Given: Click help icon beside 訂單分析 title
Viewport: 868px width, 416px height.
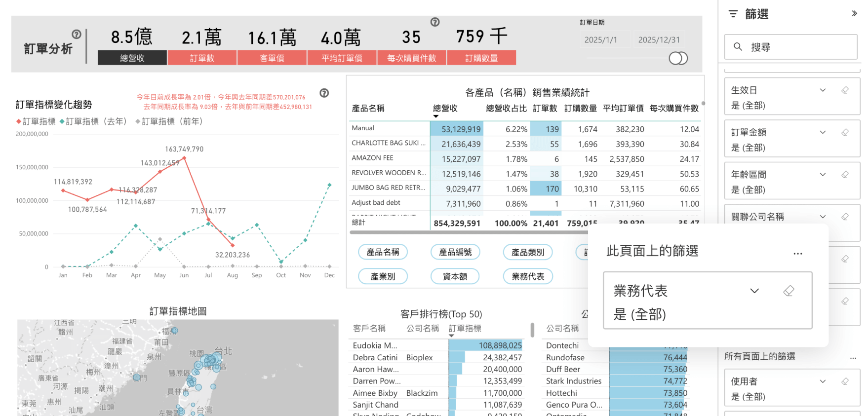Looking at the screenshot, I should tap(77, 34).
